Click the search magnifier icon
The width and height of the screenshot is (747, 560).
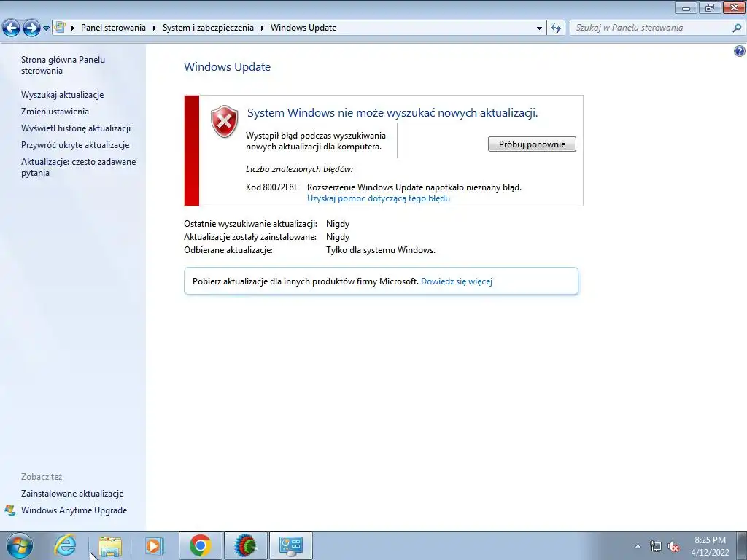(x=737, y=28)
